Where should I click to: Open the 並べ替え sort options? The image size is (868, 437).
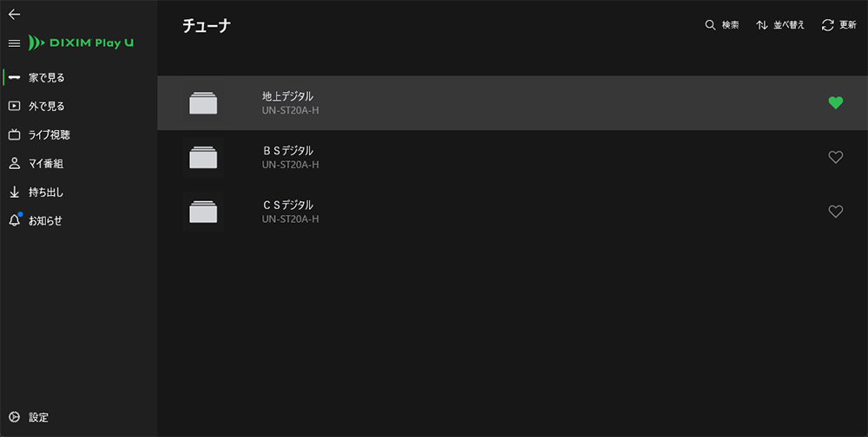(x=780, y=25)
